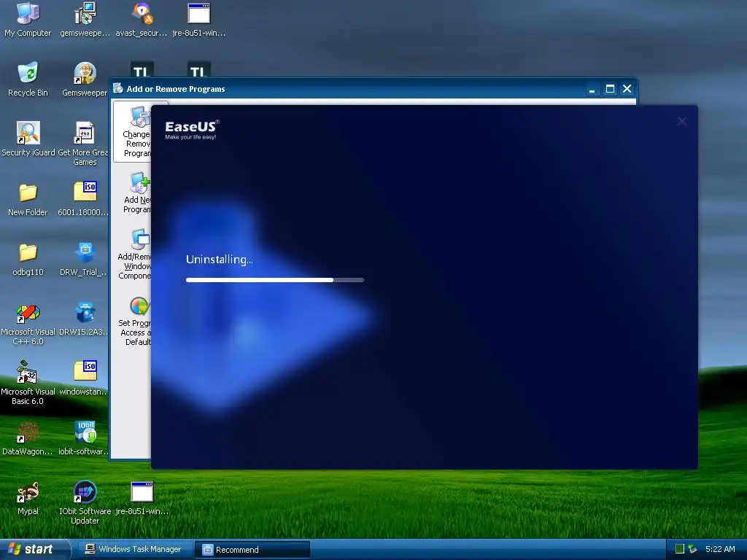
Task: Click the Change or Remove Programs sidebar button
Action: click(133, 132)
